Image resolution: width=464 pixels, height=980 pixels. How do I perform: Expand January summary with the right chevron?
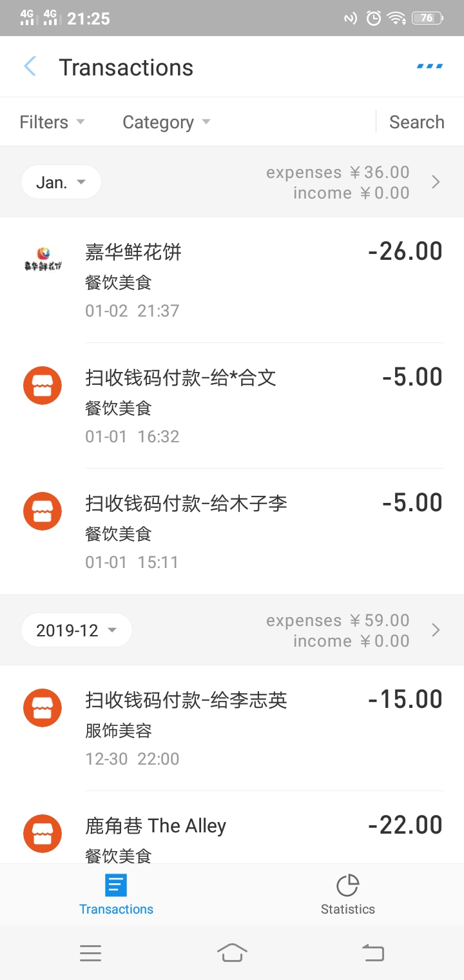(x=436, y=182)
